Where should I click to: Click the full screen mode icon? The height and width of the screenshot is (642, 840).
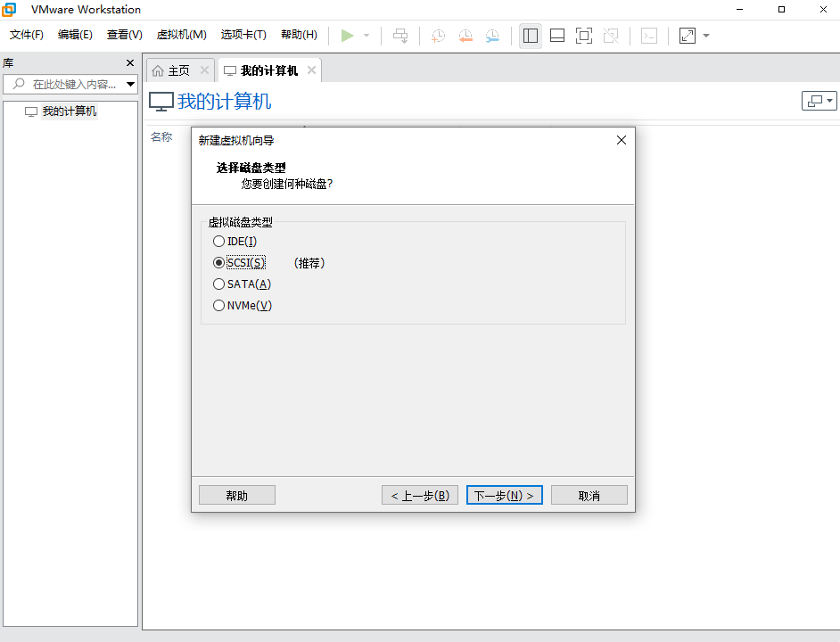coord(584,36)
